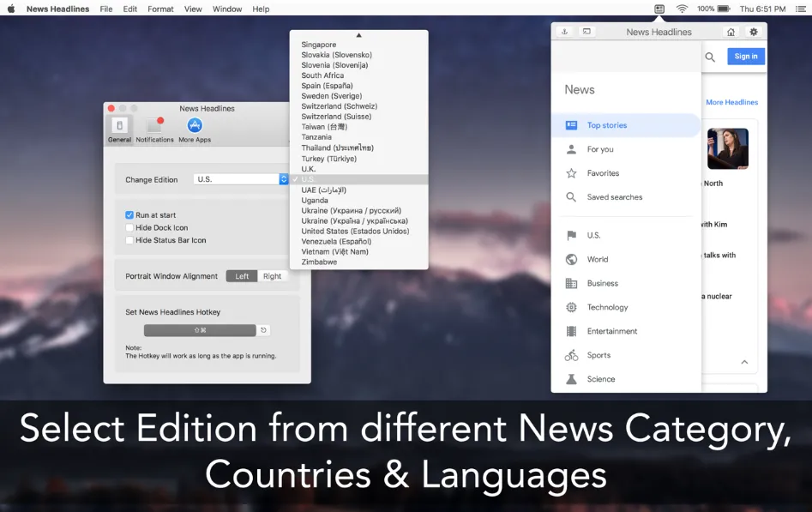This screenshot has height=512, width=812.
Task: Choose Taiwan edition
Action: coord(359,127)
